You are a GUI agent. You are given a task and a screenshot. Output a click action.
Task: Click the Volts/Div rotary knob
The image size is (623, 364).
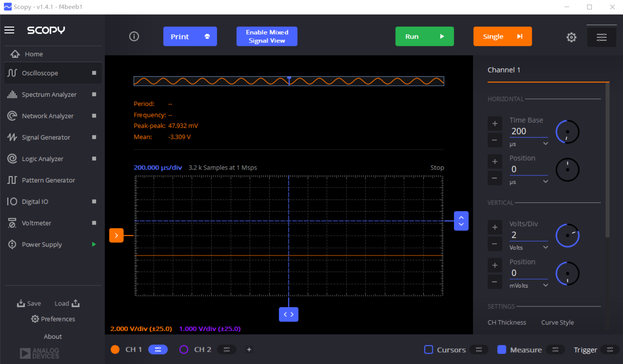(x=567, y=235)
